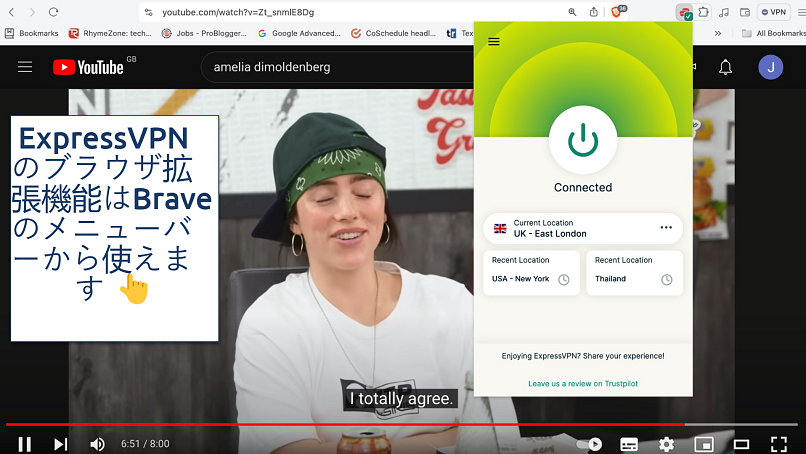Connect to the Thailand recent location
Viewport: 806px width, 454px height.
click(634, 272)
